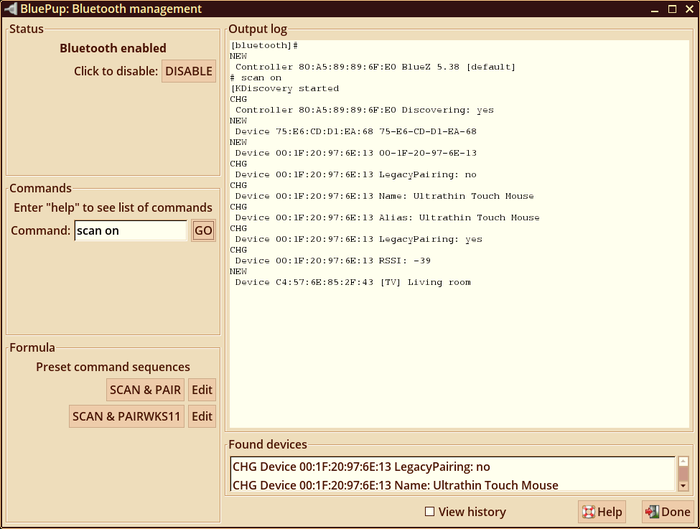Click the DISABLE Bluetooth button

(x=188, y=71)
